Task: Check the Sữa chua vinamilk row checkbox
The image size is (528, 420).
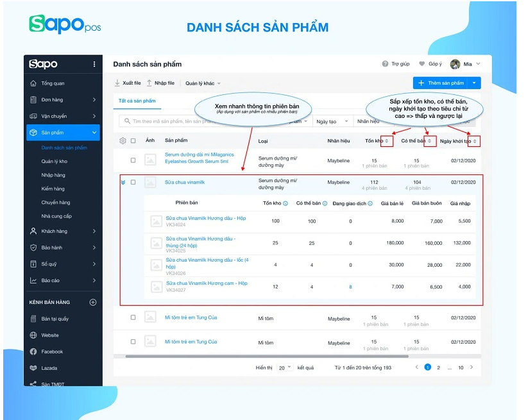Action: point(133,182)
